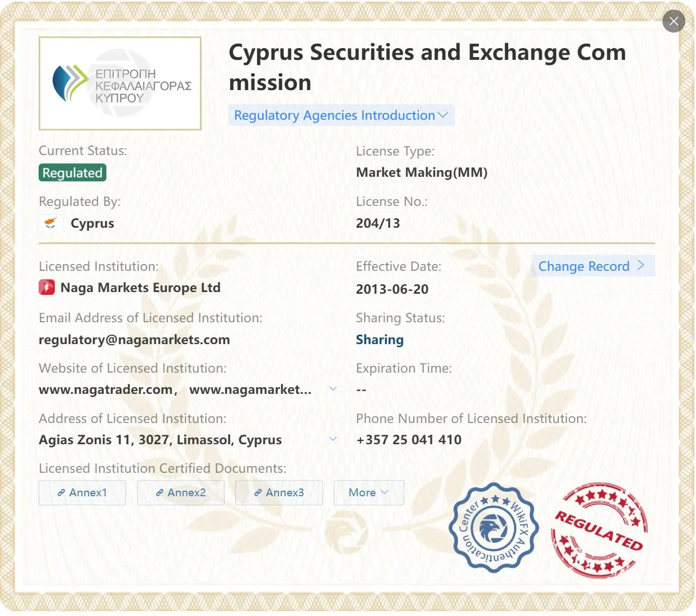Image resolution: width=696 pixels, height=616 pixels.
Task: Open the Change Record link
Action: (x=592, y=266)
